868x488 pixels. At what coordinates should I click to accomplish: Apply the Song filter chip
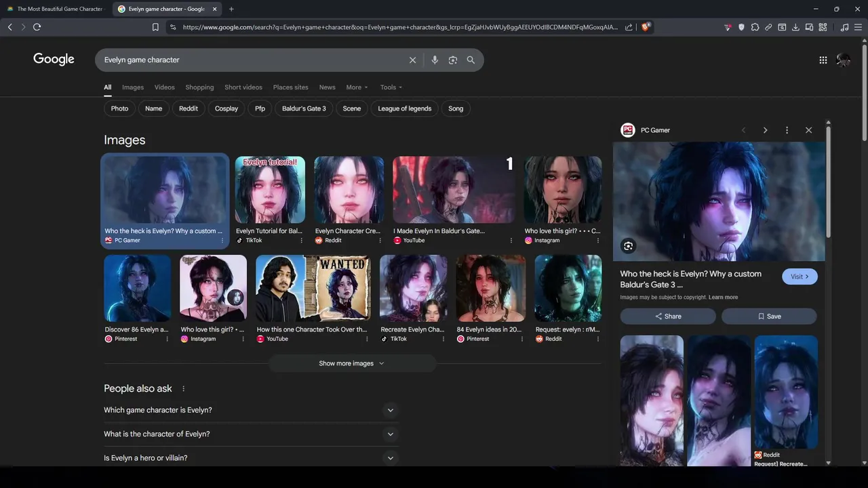point(456,108)
